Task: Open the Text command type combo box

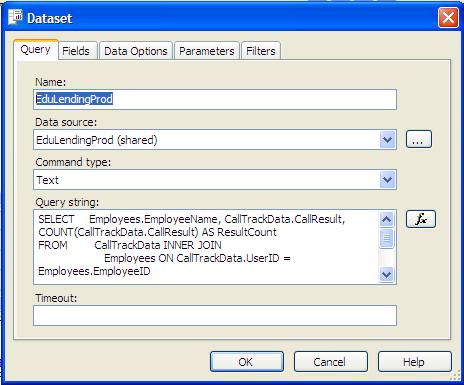Action: pos(215,180)
